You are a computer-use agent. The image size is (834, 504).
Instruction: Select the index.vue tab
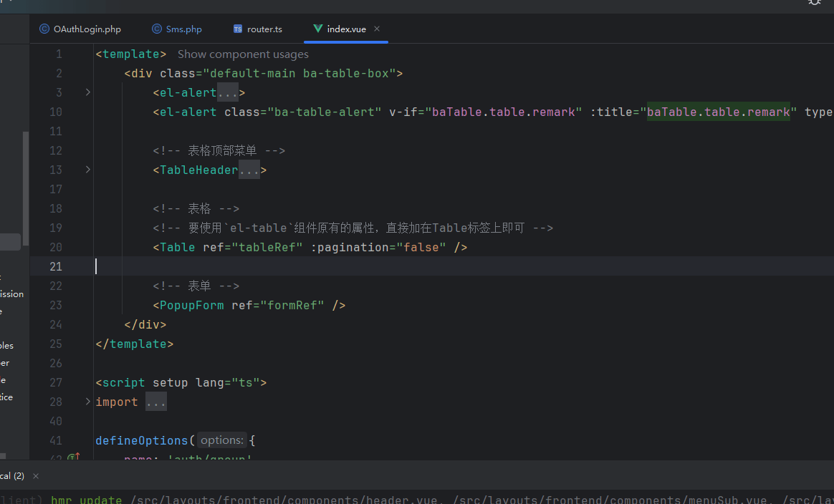click(346, 29)
